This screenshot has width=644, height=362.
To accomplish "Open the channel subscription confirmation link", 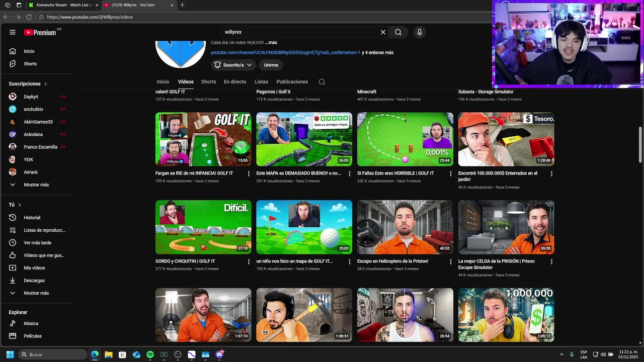I will 285,52.
